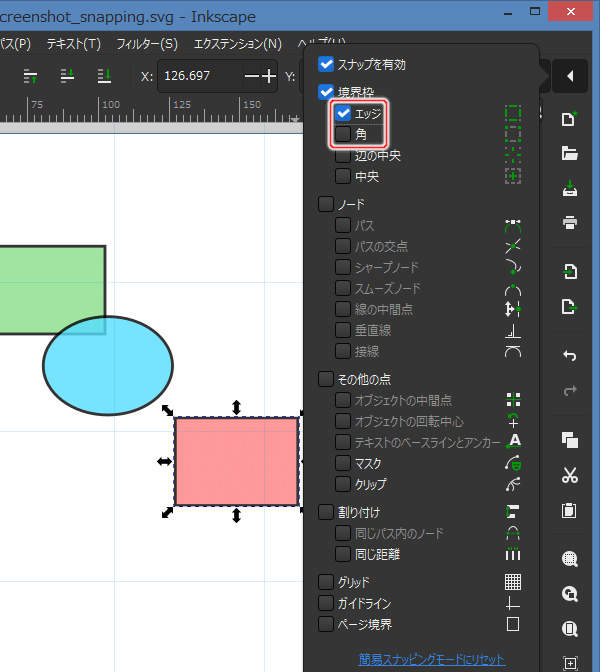Click the Cut scissors icon
Screen dimensions: 600x672
click(x=570, y=475)
